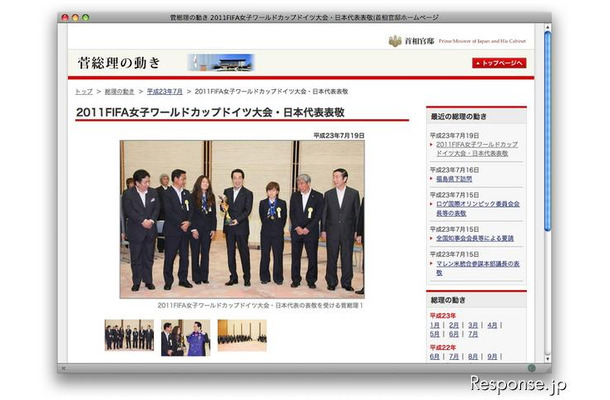Viewport: 610px width, 400px height.
Task: Click the main group photo
Action: click(x=242, y=219)
